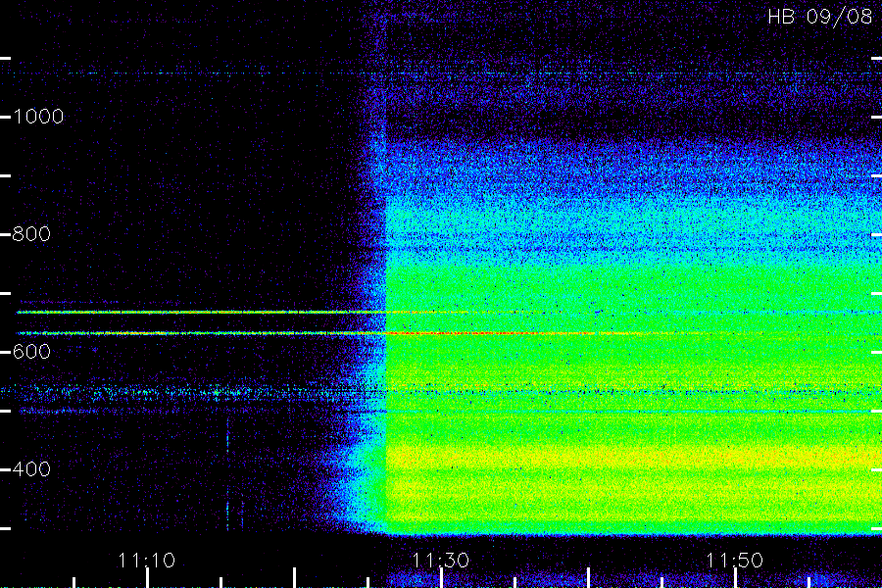
Task: Click the 800 frequency axis label
Action: (31, 234)
